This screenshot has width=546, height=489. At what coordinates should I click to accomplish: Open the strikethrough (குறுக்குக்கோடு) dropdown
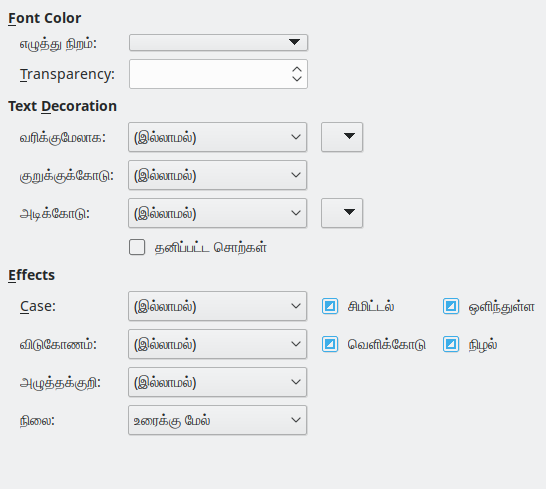click(x=217, y=175)
